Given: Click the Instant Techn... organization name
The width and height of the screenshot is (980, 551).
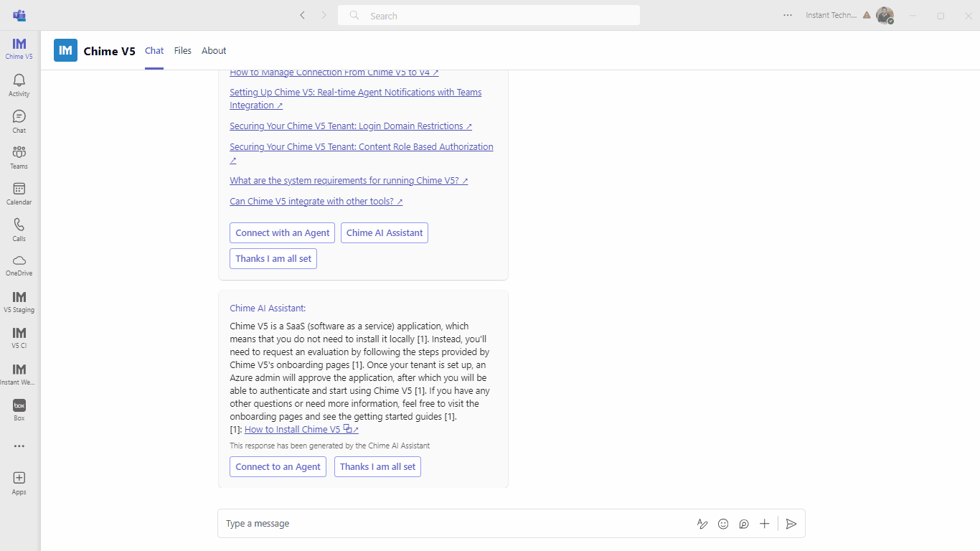Looking at the screenshot, I should [831, 15].
